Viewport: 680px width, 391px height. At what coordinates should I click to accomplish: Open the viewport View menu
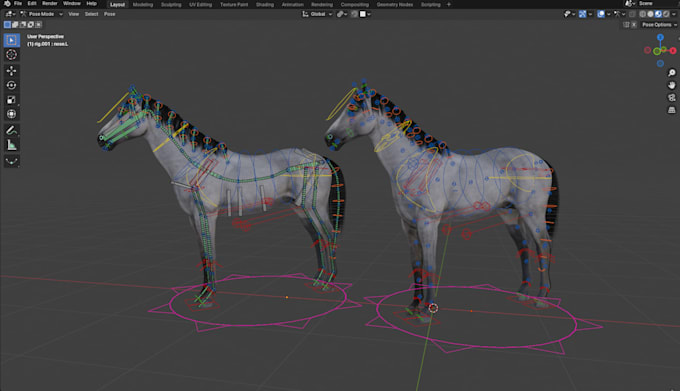(x=74, y=14)
